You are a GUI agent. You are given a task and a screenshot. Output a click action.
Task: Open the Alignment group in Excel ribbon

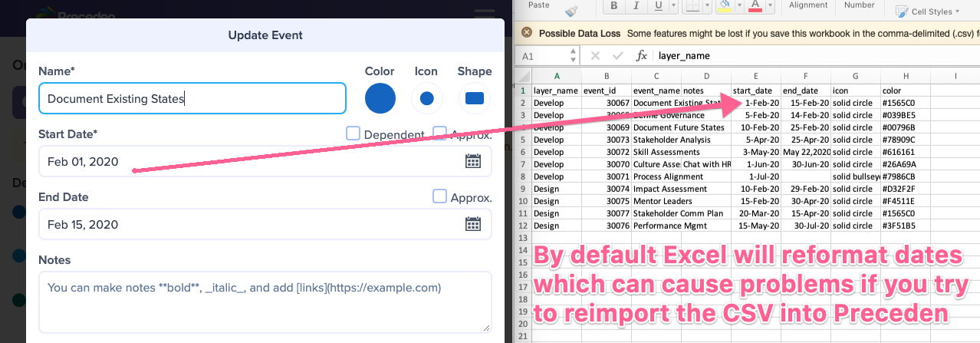coord(808,5)
